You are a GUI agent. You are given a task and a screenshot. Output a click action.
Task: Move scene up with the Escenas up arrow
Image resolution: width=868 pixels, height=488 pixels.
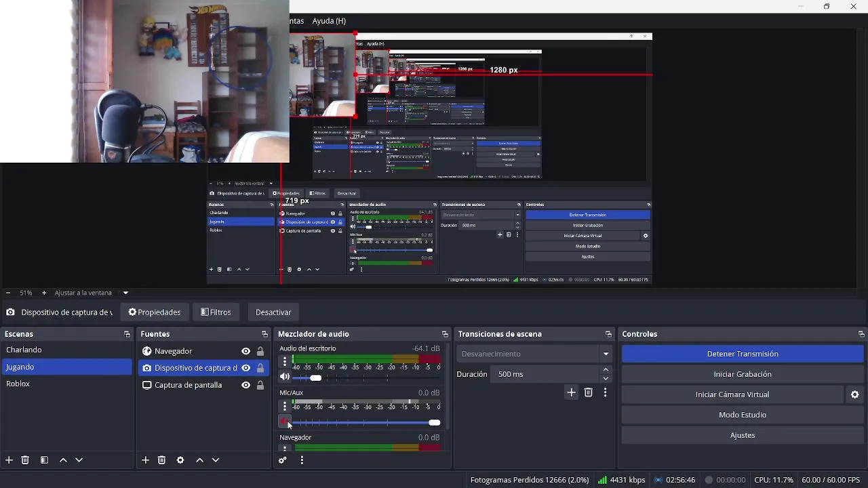click(63, 460)
